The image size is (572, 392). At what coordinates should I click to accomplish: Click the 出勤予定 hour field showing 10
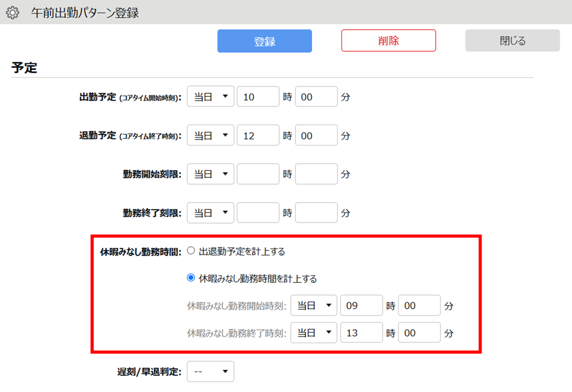coord(258,97)
